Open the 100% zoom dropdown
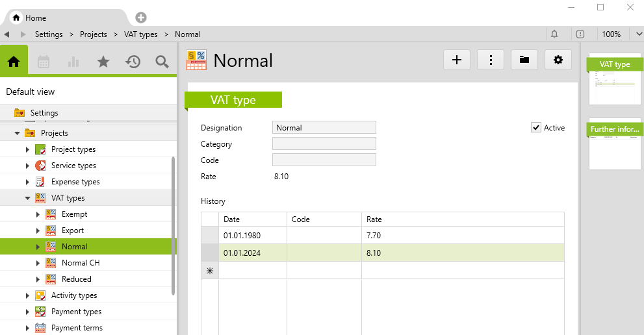The height and width of the screenshot is (335, 644). click(x=616, y=34)
